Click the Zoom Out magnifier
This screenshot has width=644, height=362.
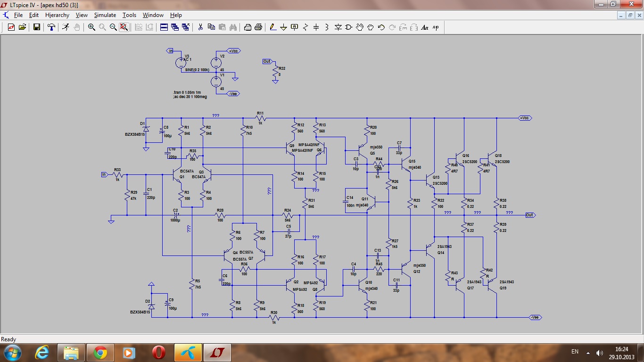tap(113, 27)
